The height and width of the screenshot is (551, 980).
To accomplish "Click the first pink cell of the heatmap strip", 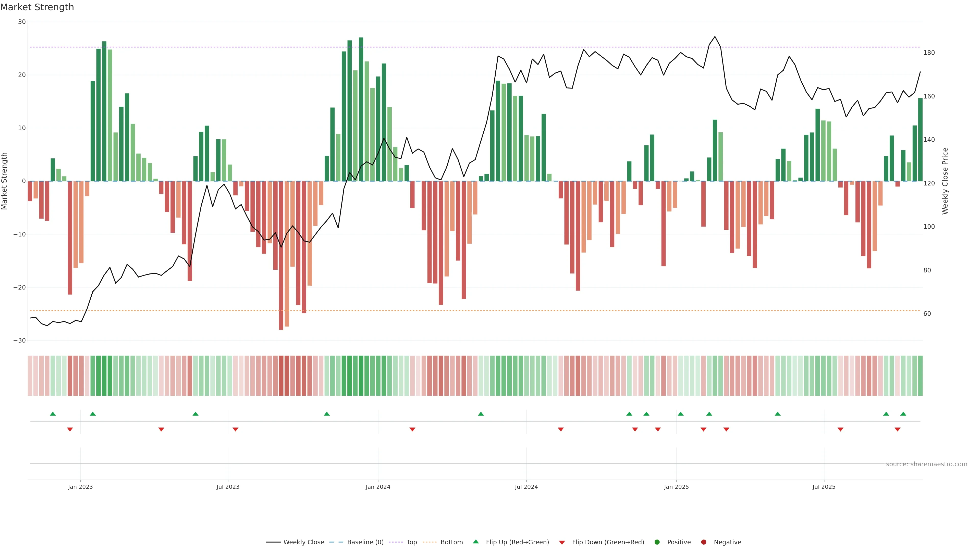I will [30, 376].
